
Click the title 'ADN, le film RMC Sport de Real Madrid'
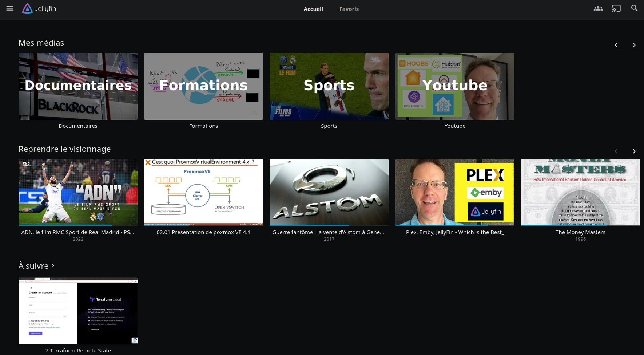(x=78, y=232)
